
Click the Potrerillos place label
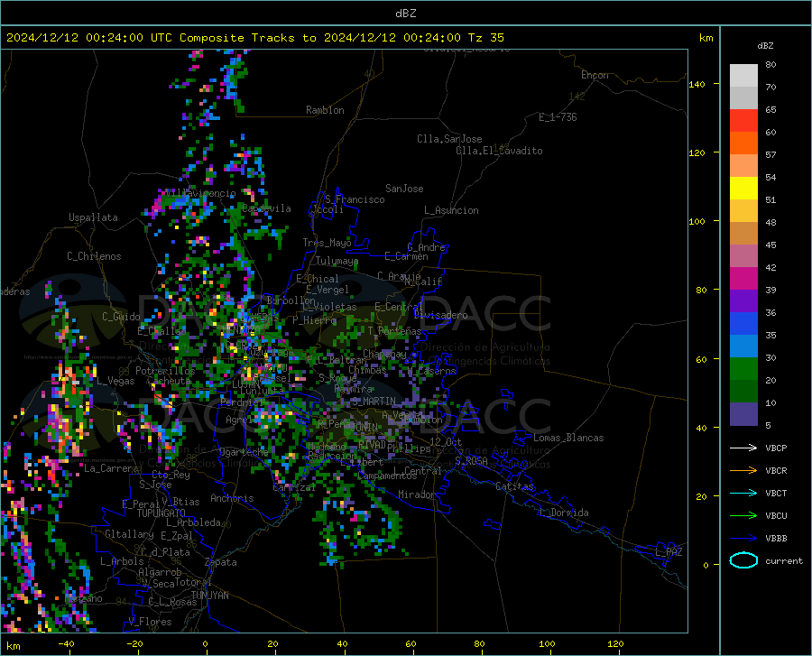point(165,371)
